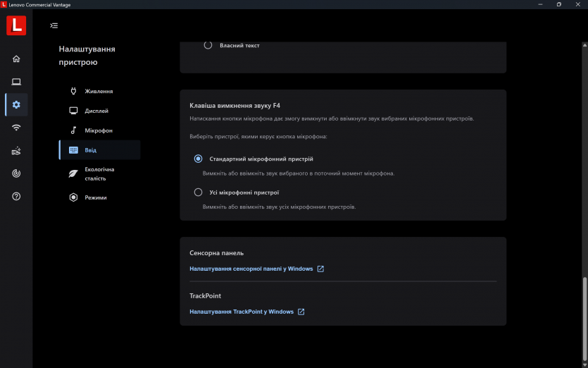Open Екологічна сталість section
Viewport: 588px width, 368px height.
coord(99,173)
